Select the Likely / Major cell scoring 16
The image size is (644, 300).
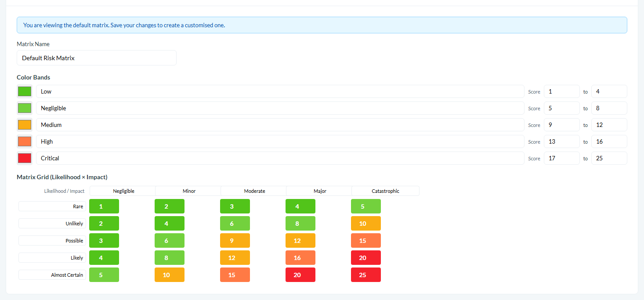pos(300,258)
